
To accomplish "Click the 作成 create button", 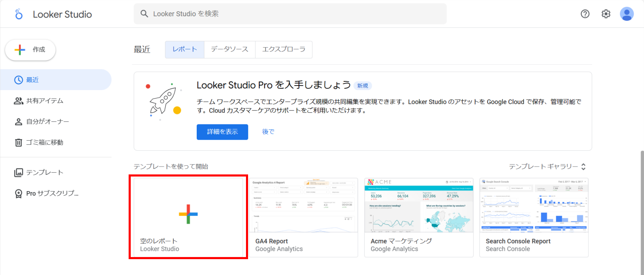I will [30, 50].
